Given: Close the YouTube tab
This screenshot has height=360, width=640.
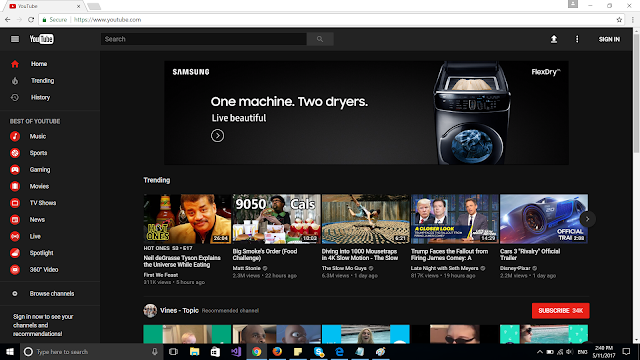Looking at the screenshot, I should tap(78, 6).
